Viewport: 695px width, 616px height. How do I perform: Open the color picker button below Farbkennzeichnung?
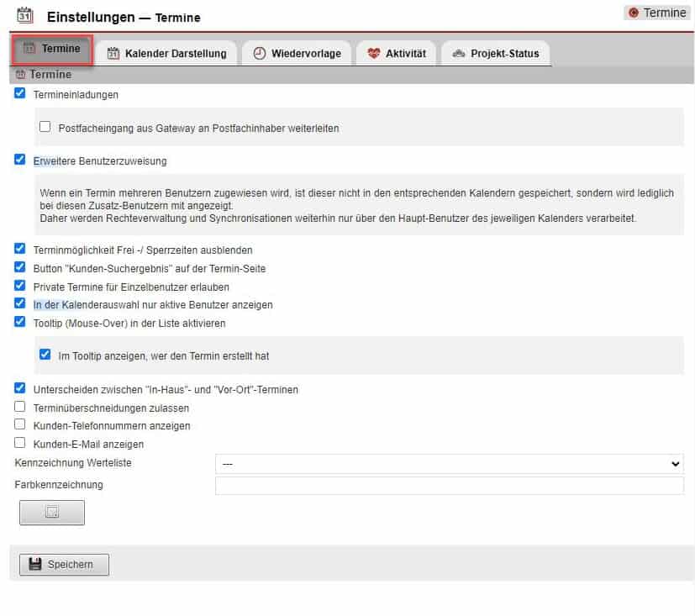[52, 513]
